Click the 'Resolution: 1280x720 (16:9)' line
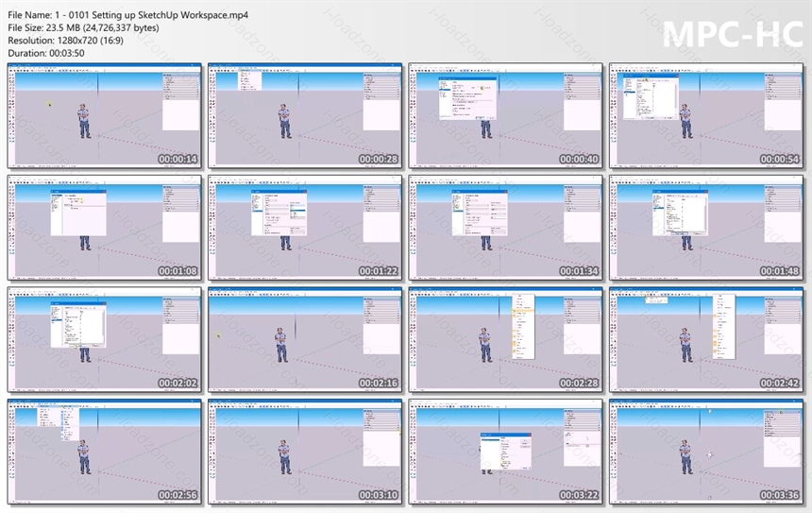 point(66,41)
